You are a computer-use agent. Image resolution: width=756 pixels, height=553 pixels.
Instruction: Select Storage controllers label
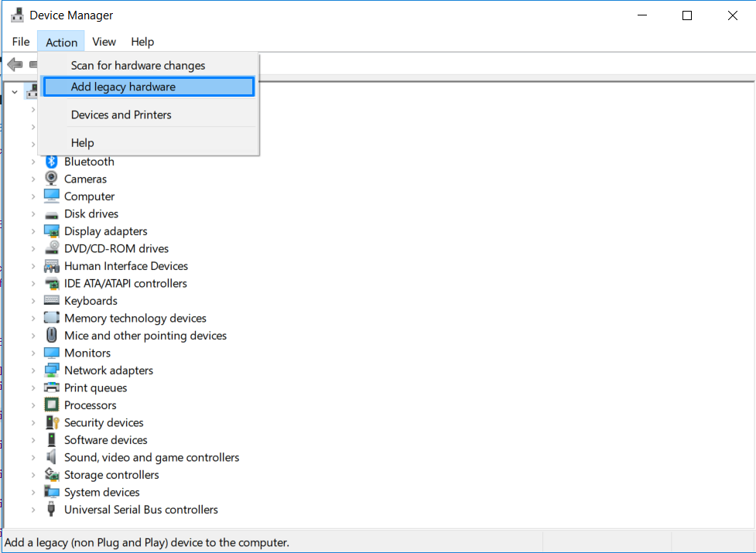tap(111, 474)
